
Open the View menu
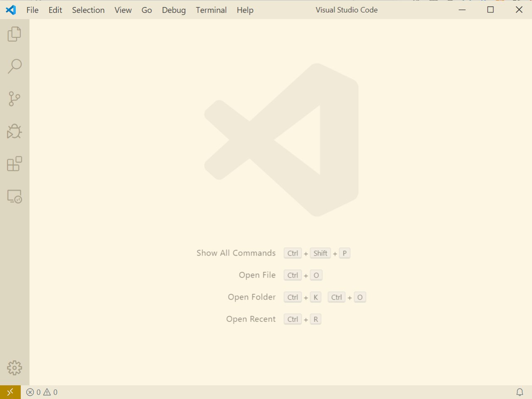tap(123, 10)
